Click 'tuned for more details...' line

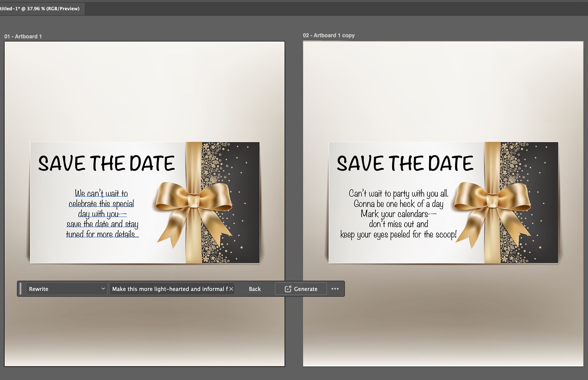point(102,234)
